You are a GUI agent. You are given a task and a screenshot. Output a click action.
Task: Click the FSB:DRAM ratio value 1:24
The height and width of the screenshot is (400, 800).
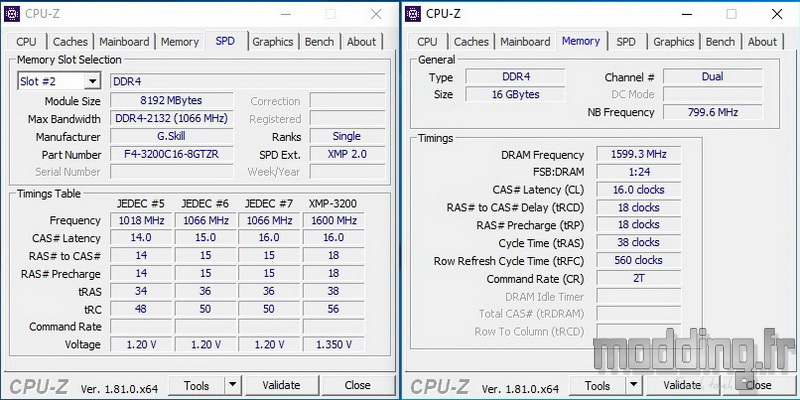click(638, 172)
